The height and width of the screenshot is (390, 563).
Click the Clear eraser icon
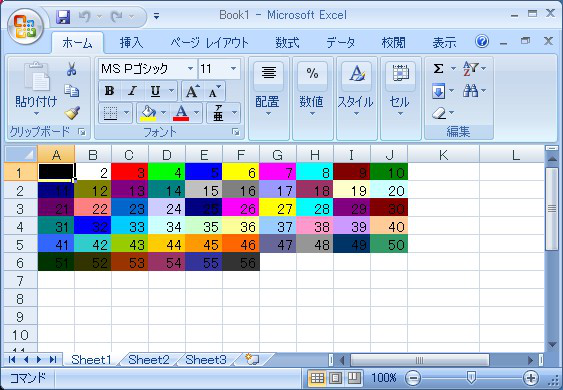coord(439,113)
